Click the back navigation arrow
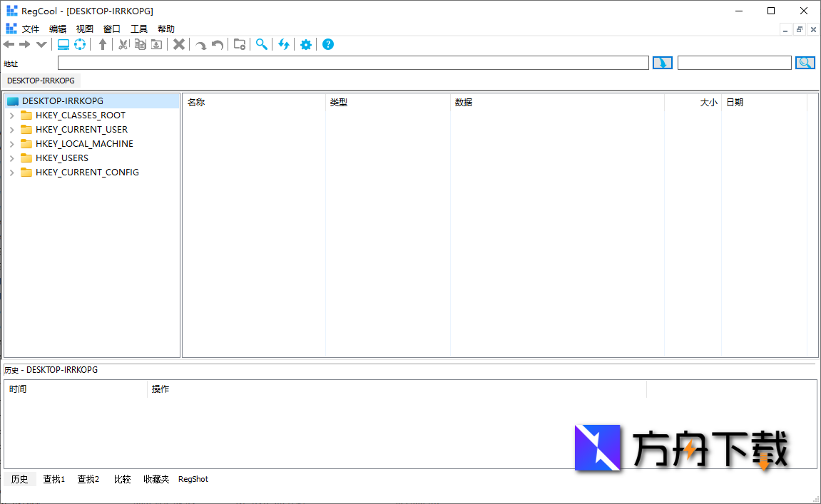The width and height of the screenshot is (821, 504). [x=9, y=45]
